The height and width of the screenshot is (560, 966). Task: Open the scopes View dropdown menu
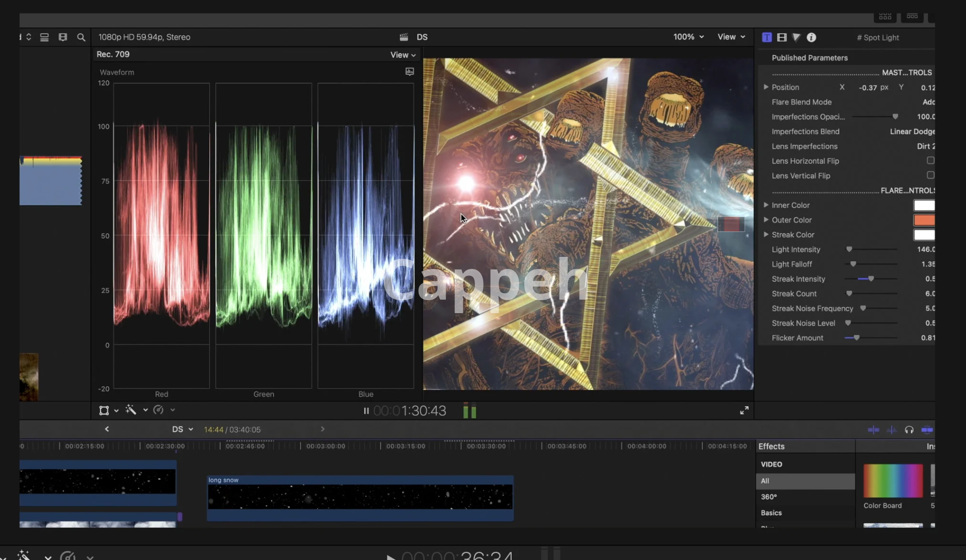(403, 55)
